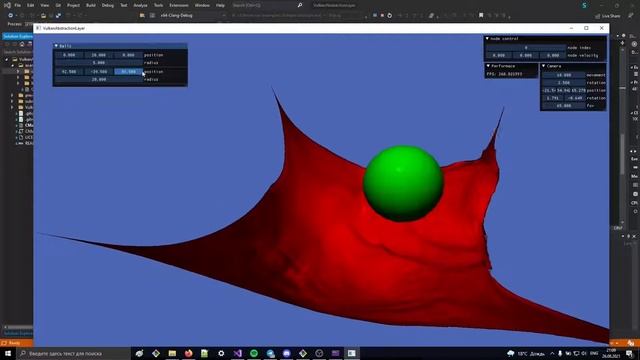Click the Live Share button
Image resolution: width=640 pixels, height=360 pixels.
click(x=608, y=16)
